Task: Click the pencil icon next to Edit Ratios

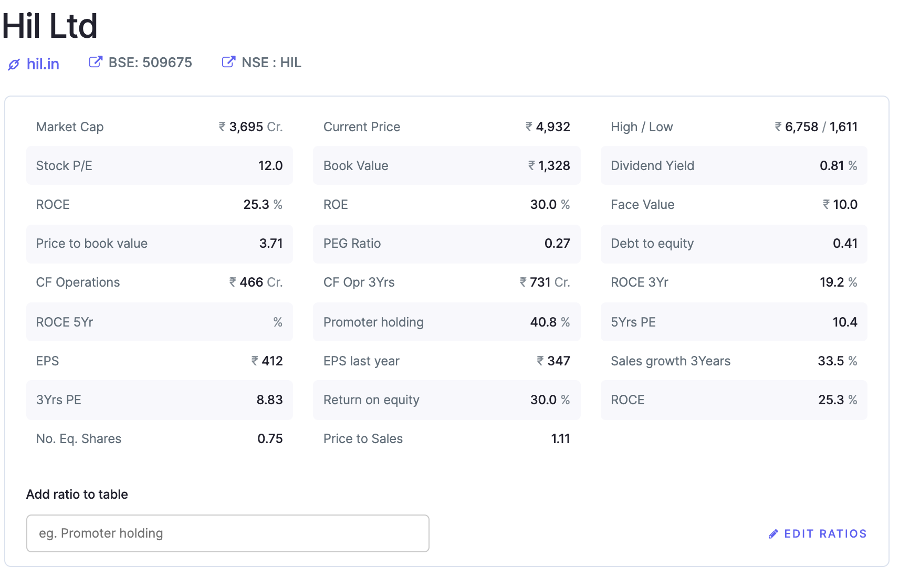Action: coord(773,534)
